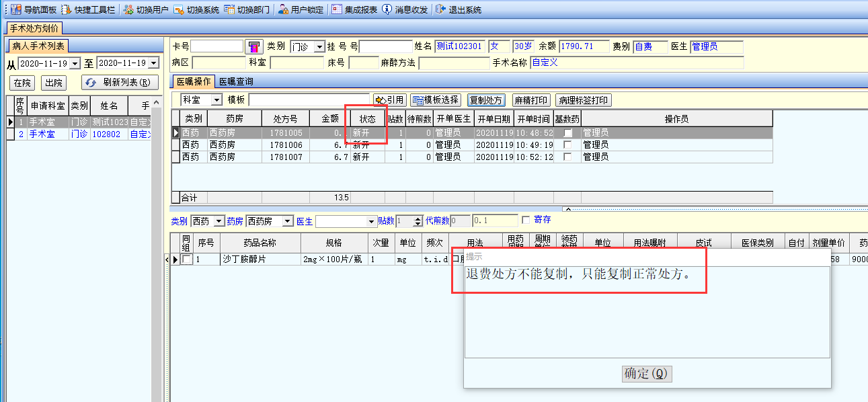The height and width of the screenshot is (402, 868).
Task: Open the 科室 dropdown before 模板
Action: (x=216, y=100)
